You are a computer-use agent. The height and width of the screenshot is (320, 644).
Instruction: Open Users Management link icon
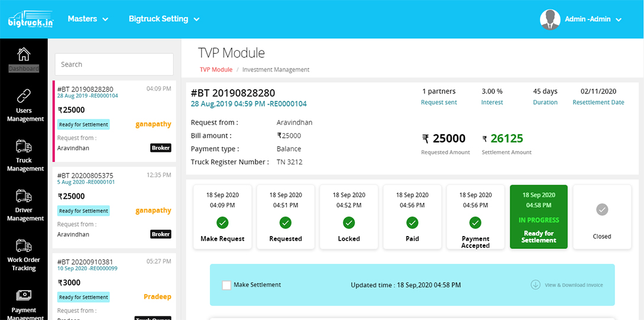[x=24, y=96]
